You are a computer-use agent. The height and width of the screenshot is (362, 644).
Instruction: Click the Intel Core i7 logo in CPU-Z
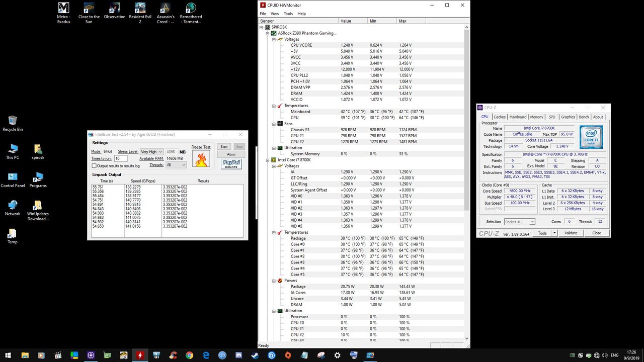(x=591, y=136)
